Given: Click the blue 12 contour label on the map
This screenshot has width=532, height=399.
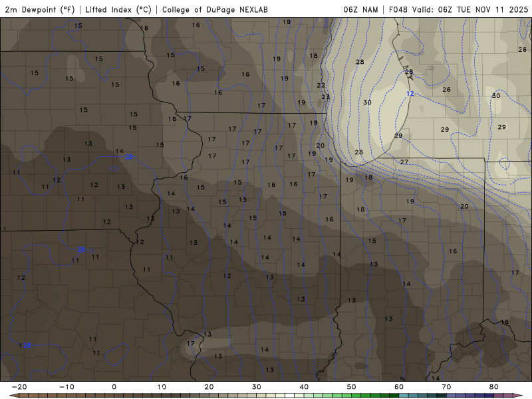Looking at the screenshot, I should coord(410,94).
